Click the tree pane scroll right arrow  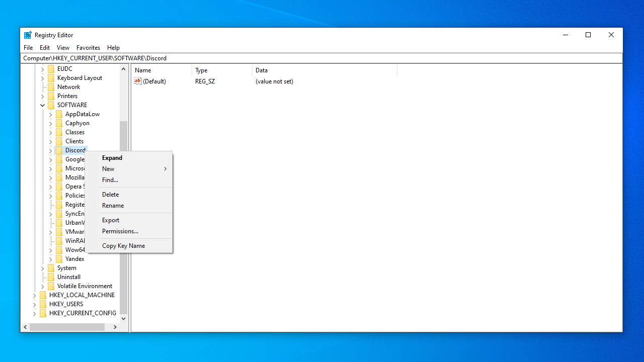tap(115, 327)
